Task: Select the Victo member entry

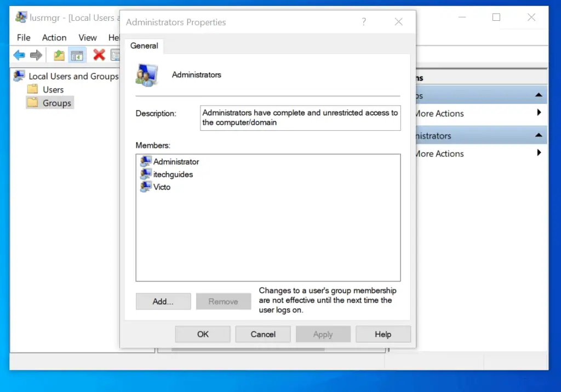Action: [162, 187]
